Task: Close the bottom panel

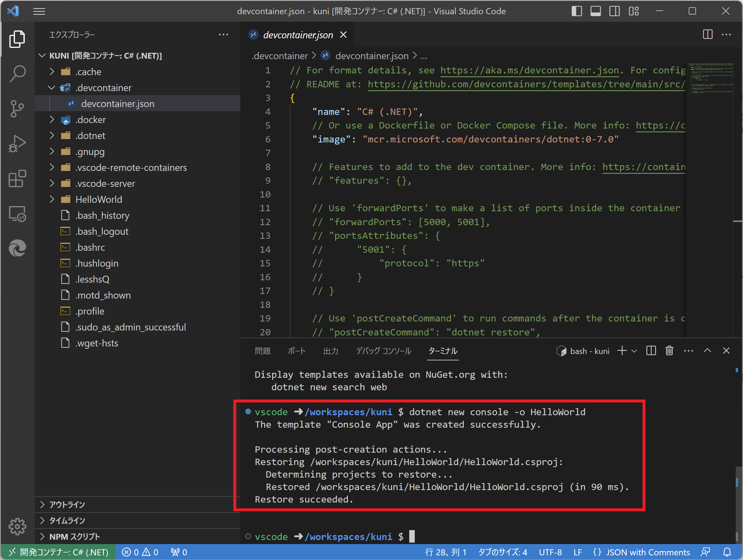Action: tap(726, 351)
